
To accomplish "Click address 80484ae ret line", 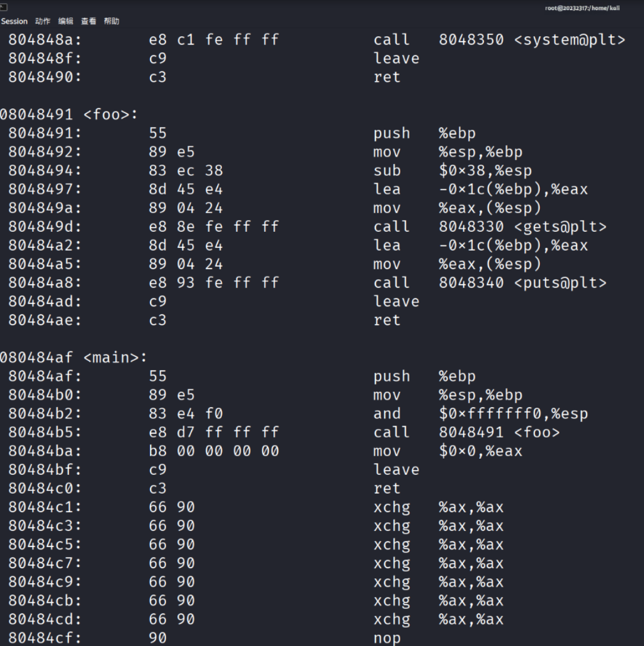I will [204, 320].
